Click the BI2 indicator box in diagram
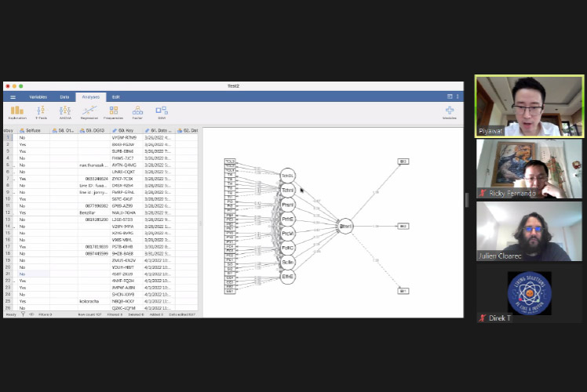Image resolution: width=587 pixels, height=392 pixels. pos(403,226)
